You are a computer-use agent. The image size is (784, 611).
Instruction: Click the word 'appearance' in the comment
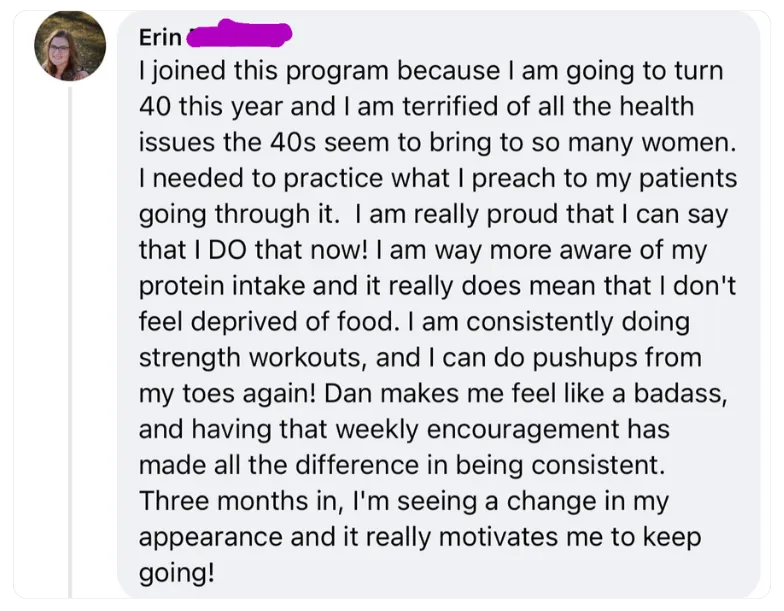[x=210, y=538]
